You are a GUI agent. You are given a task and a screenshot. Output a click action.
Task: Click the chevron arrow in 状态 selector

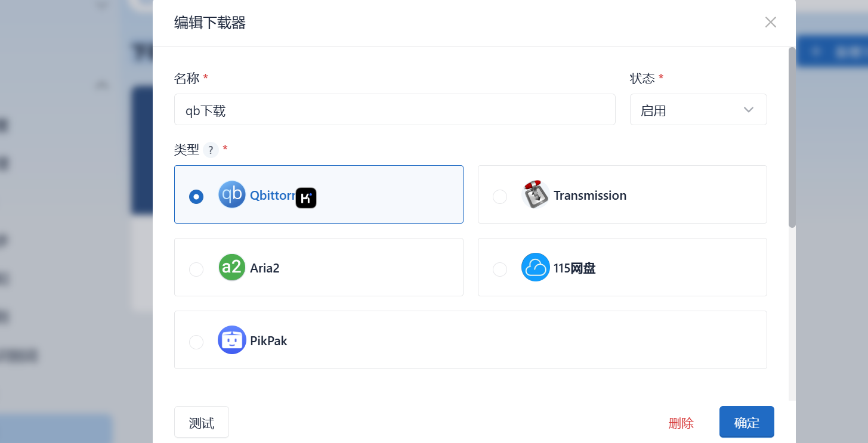749,110
